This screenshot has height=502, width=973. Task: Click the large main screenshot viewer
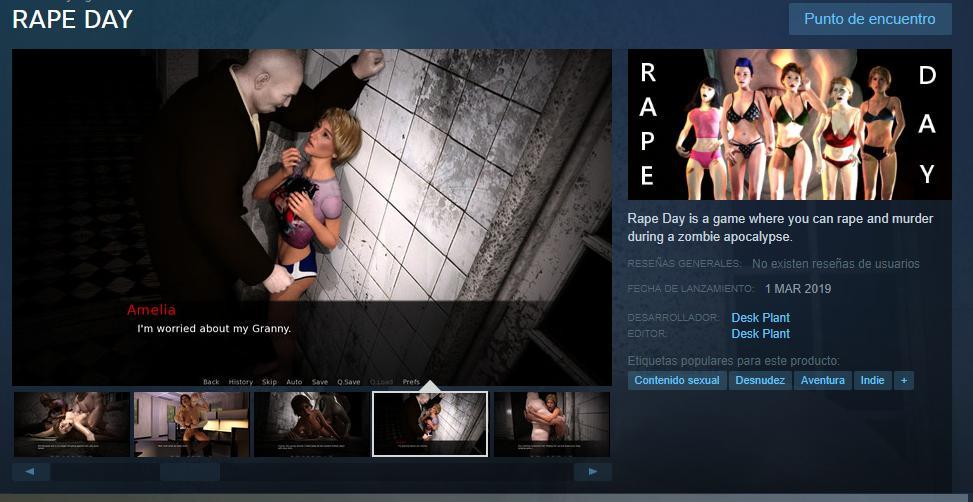pyautogui.click(x=312, y=217)
